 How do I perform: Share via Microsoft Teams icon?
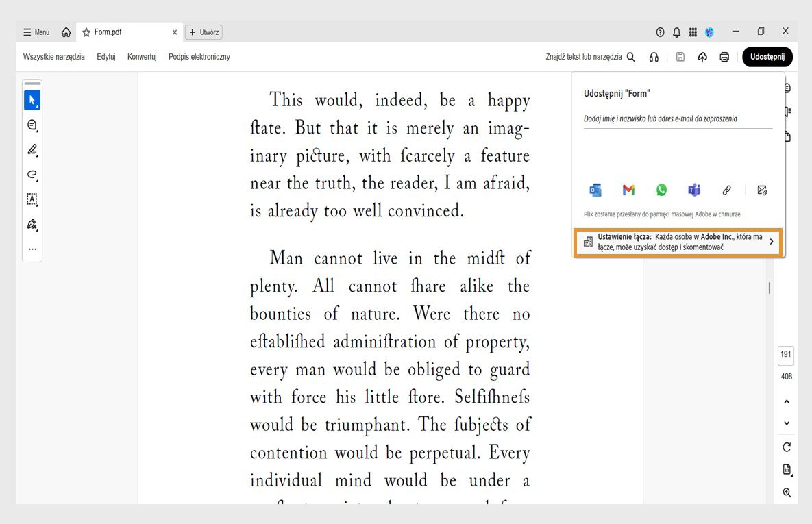coord(693,190)
